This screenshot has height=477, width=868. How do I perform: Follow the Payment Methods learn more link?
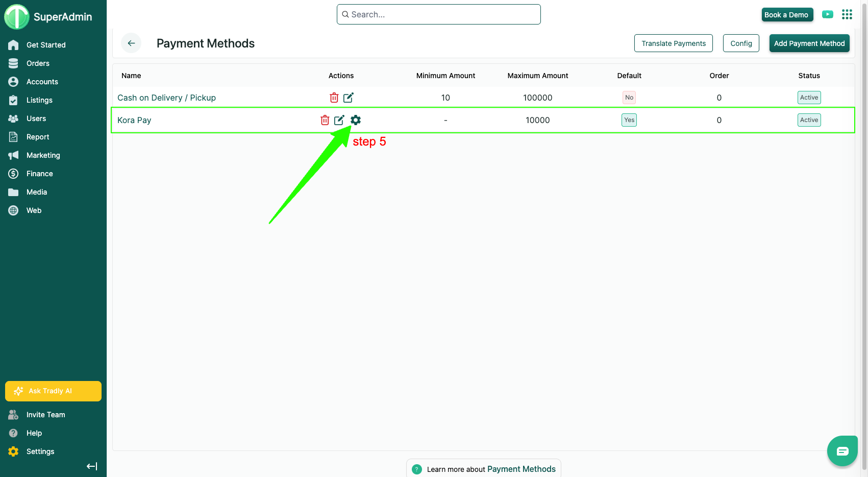click(521, 469)
